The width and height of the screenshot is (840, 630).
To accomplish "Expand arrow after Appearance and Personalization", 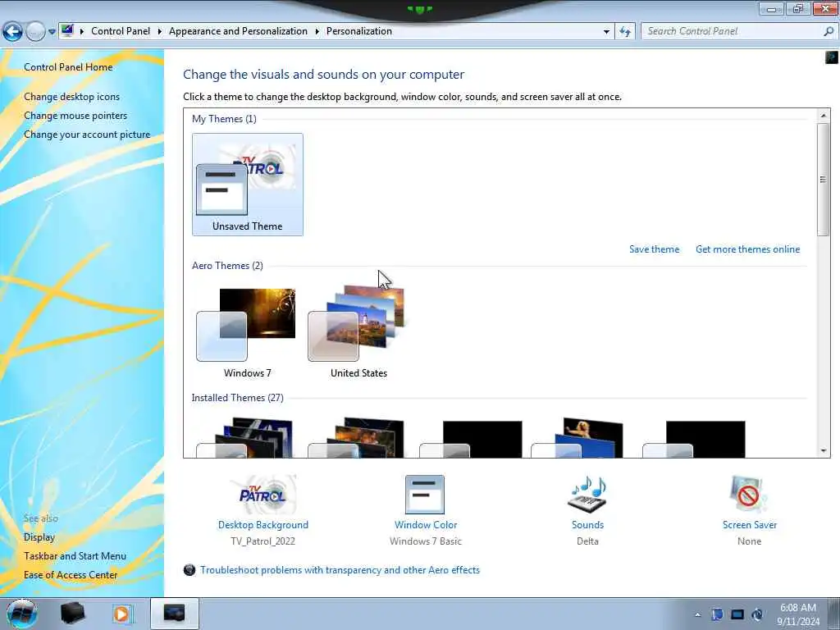I will tap(317, 31).
